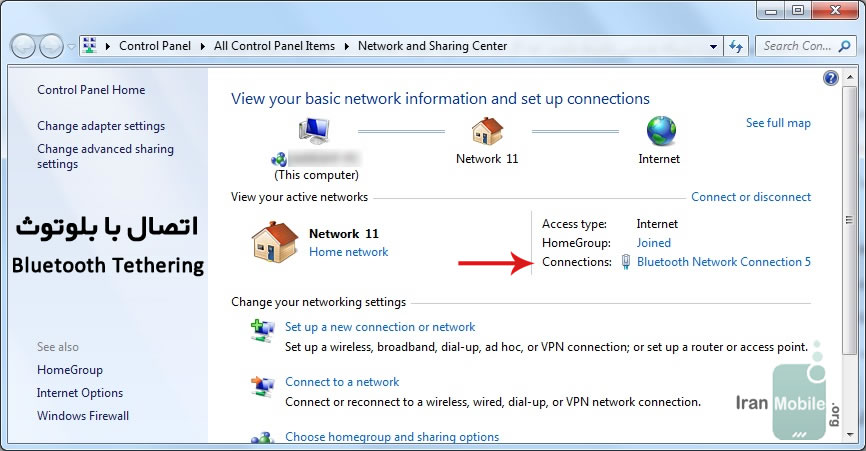Click the vertical scrollbar thumb
The image size is (866, 451).
pyautogui.click(x=849, y=221)
